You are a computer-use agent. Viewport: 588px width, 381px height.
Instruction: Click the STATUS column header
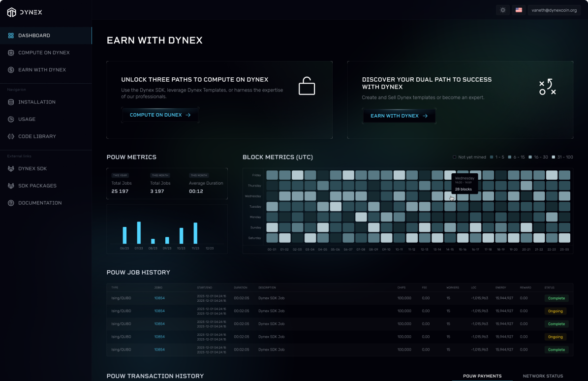(550, 287)
